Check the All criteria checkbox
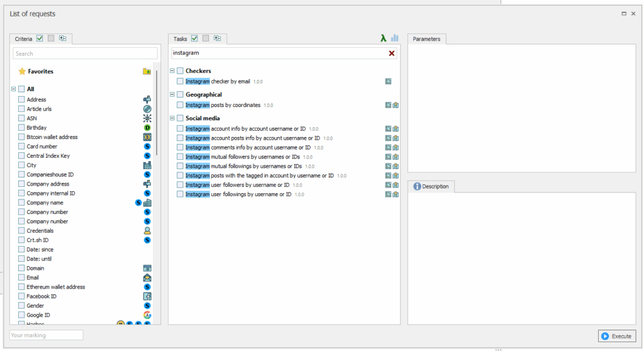Viewport: 644px width, 351px height. (21, 89)
